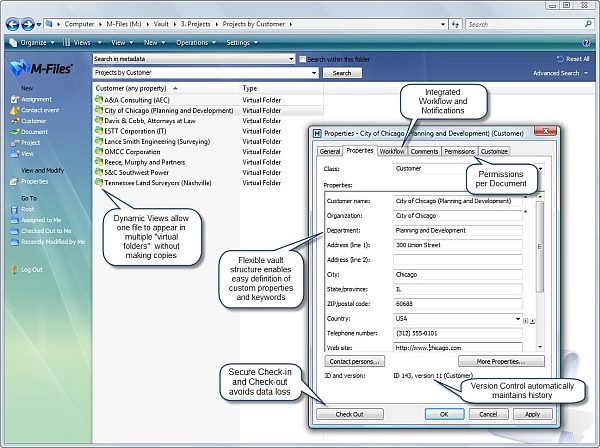Click the Assigned to Me icon
The height and width of the screenshot is (448, 600).
(15, 220)
